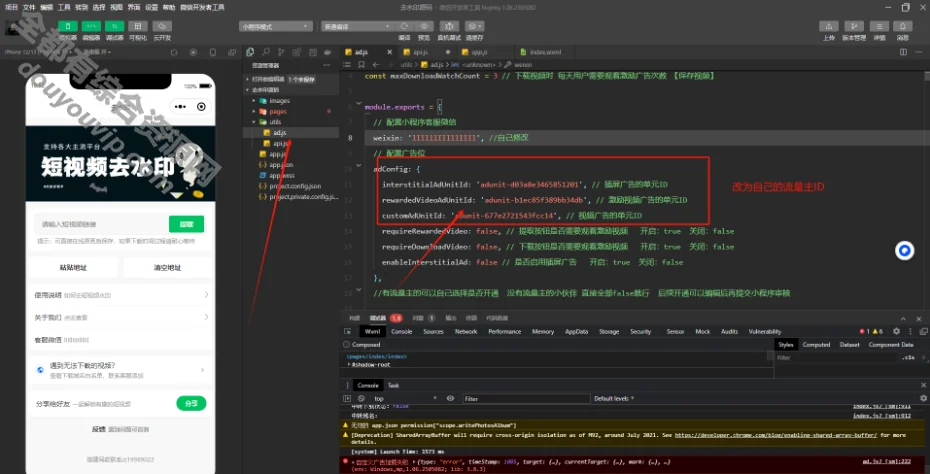Click the preview eye icon
The width and height of the screenshot is (930, 474).
click(425, 25)
